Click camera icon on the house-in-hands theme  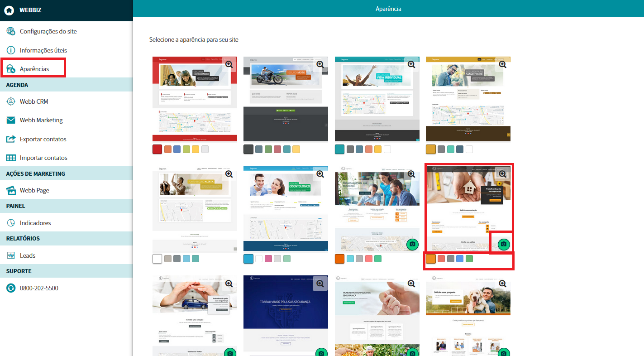(x=503, y=244)
